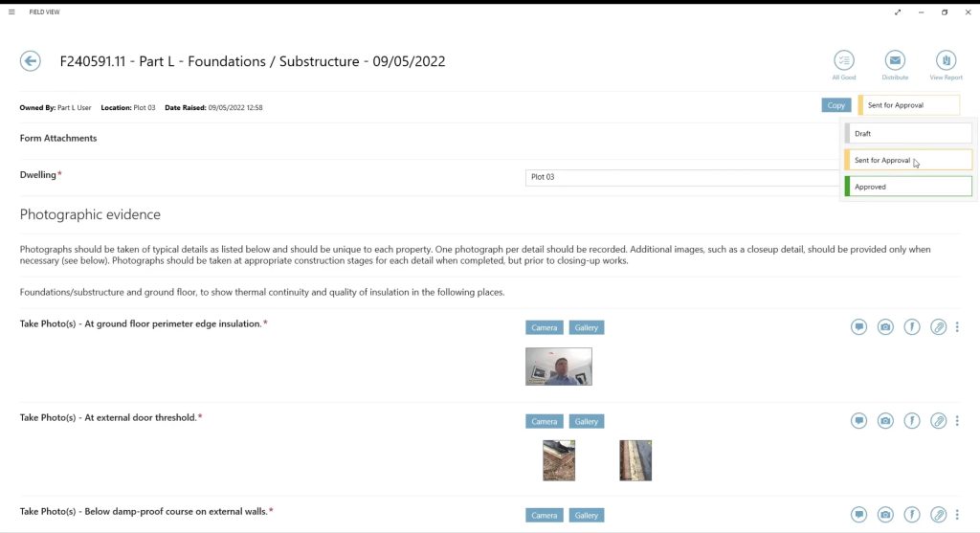Viewport: 980px width, 533px height.
Task: Click the camera icon in the external door threshold row
Action: click(x=885, y=421)
